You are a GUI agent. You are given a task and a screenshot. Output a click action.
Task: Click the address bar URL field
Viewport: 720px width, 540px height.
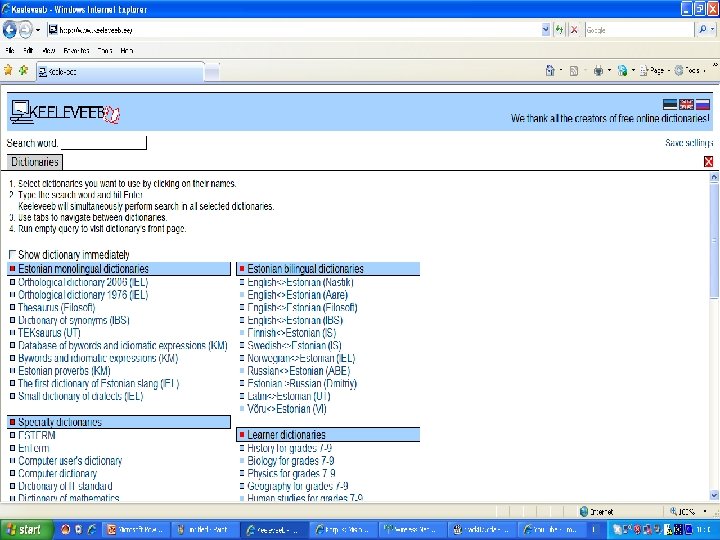294,30
